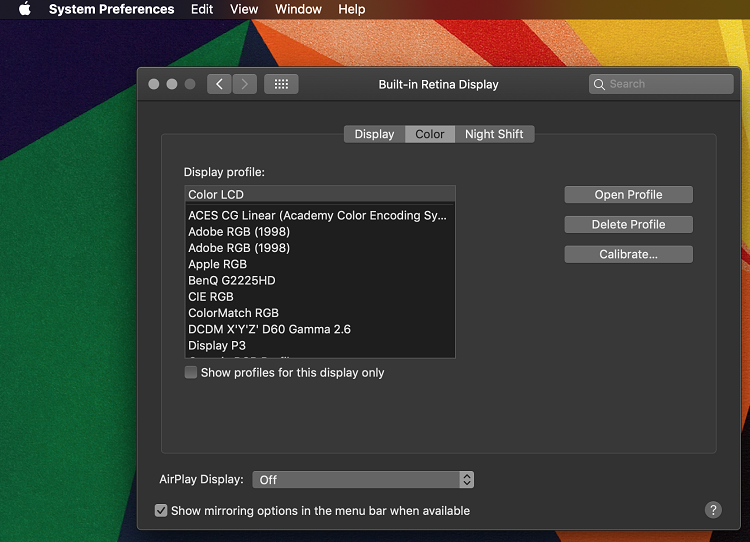Open the Window menu
The height and width of the screenshot is (542, 750).
(x=298, y=9)
